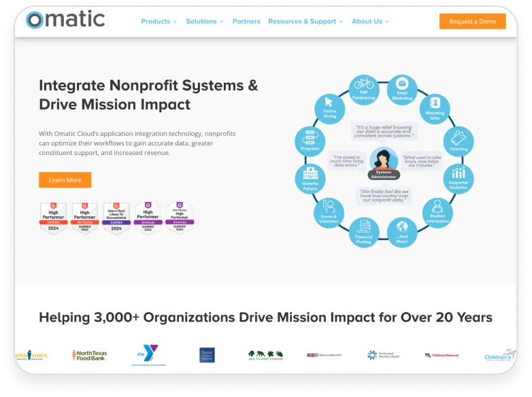Click the Financial Posting circle icon
This screenshot has width=532, height=397.
coord(364,232)
